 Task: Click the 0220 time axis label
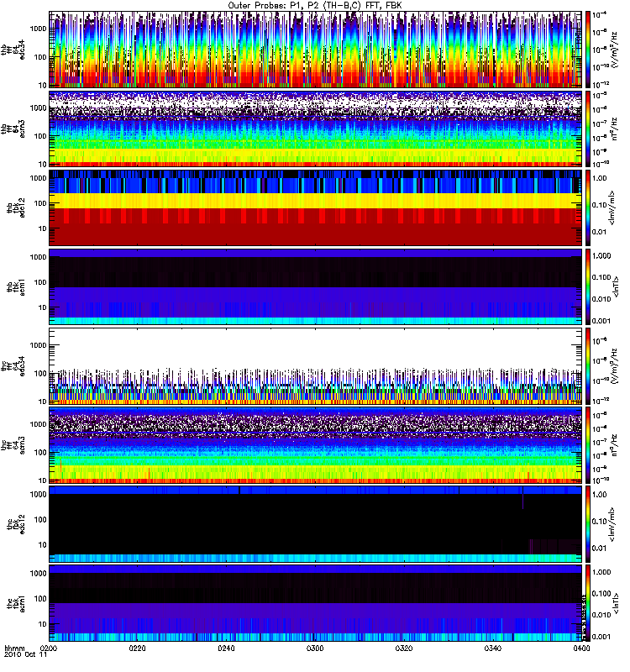[x=137, y=648]
